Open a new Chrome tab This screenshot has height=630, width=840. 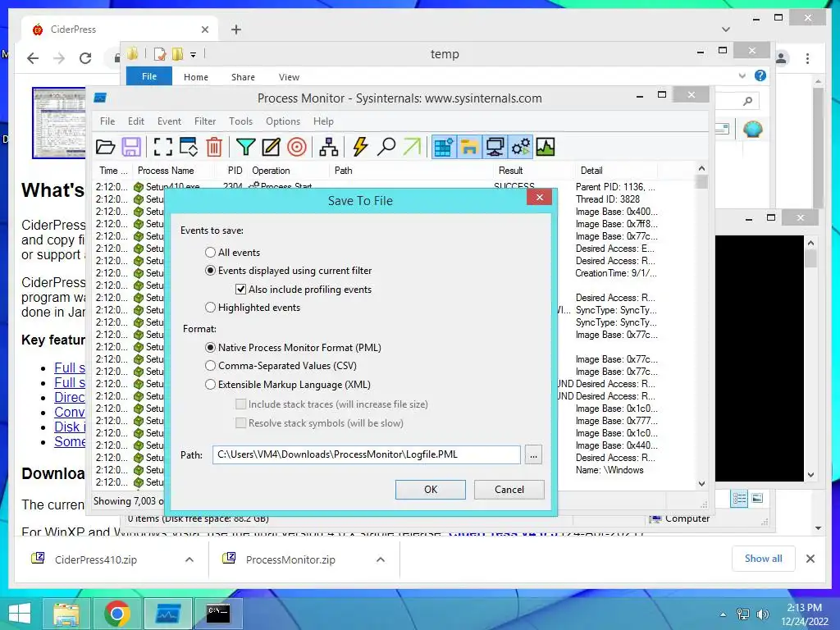pyautogui.click(x=235, y=30)
